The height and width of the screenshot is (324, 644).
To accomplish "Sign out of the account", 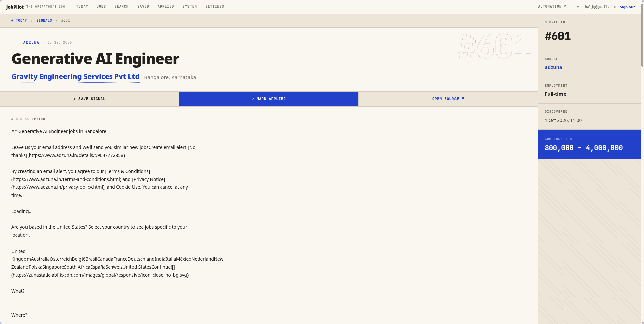I will [x=627, y=7].
